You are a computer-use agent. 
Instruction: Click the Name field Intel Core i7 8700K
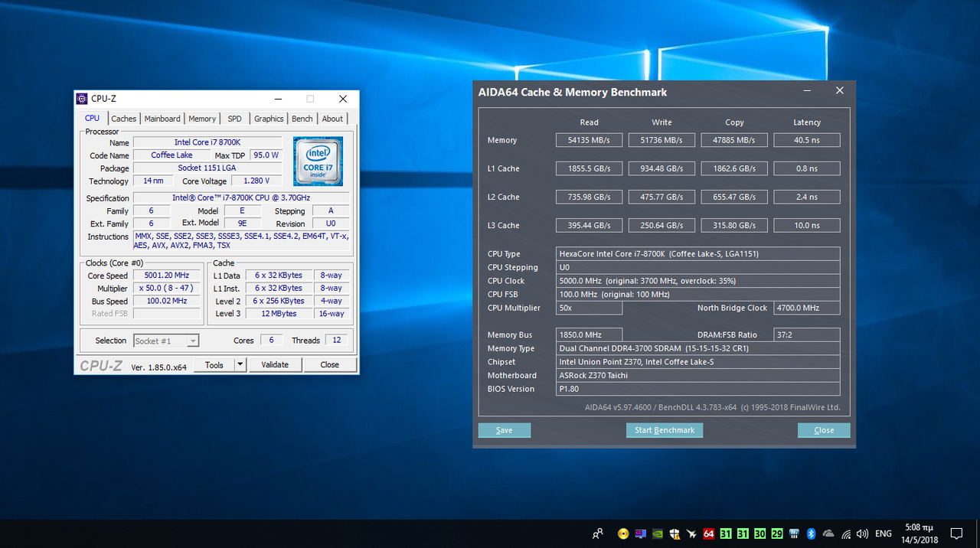[x=207, y=142]
